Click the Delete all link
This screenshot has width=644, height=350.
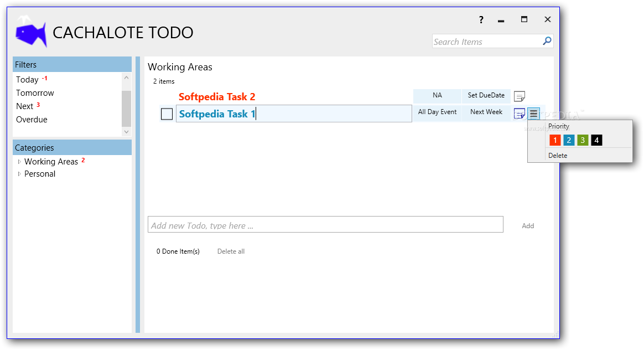[x=231, y=251]
